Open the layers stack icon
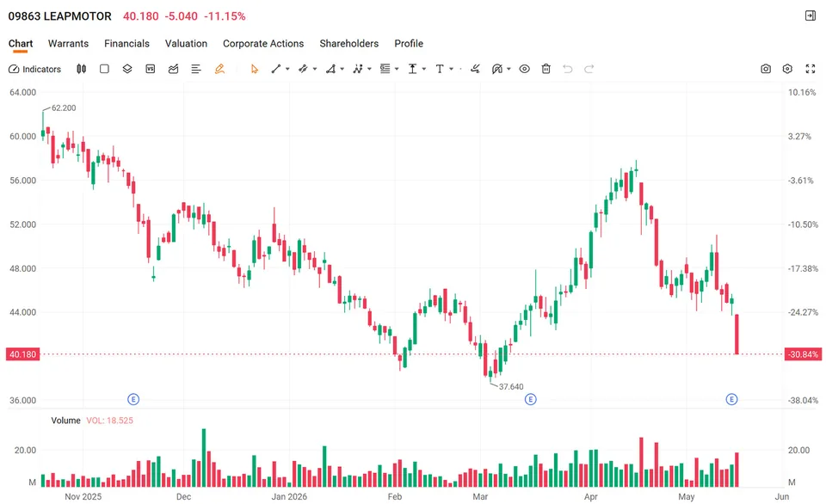The width and height of the screenshot is (826, 504). (127, 69)
